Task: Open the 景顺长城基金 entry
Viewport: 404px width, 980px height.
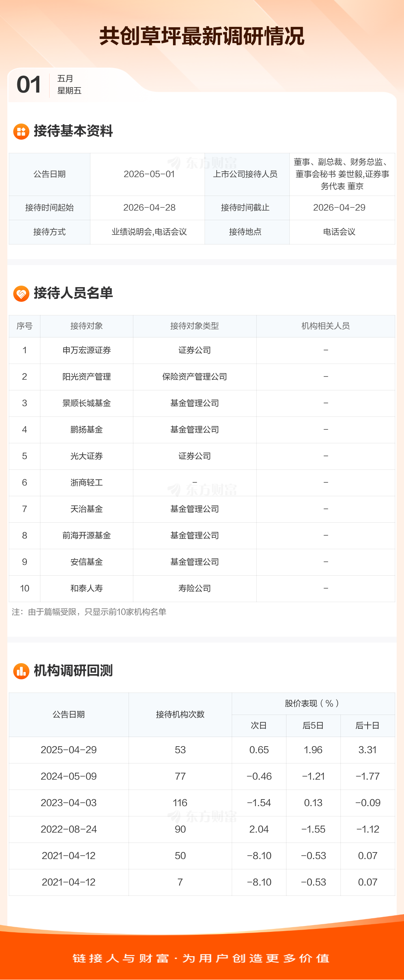Action: (87, 403)
